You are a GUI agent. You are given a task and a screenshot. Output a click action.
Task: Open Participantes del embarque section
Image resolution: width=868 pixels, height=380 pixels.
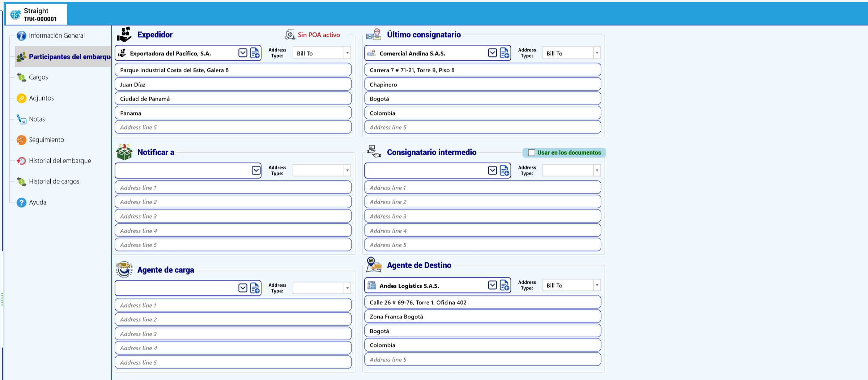(63, 56)
